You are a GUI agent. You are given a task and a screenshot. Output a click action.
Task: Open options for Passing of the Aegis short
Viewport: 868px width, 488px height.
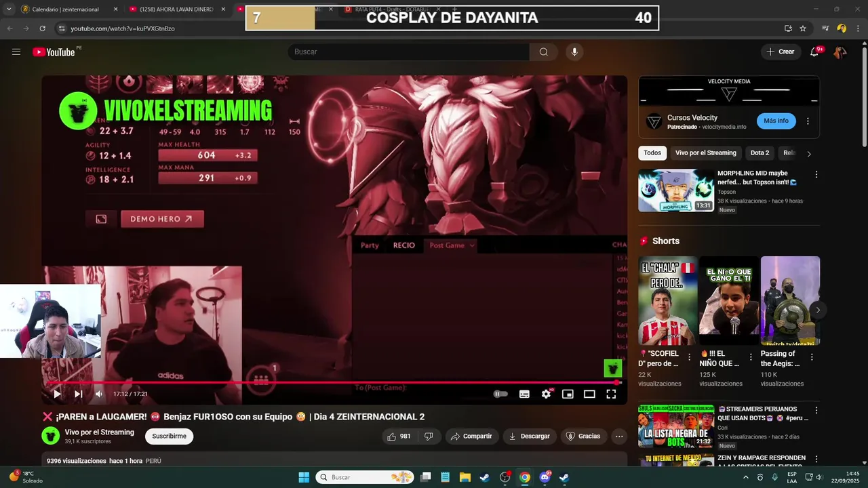point(812,357)
